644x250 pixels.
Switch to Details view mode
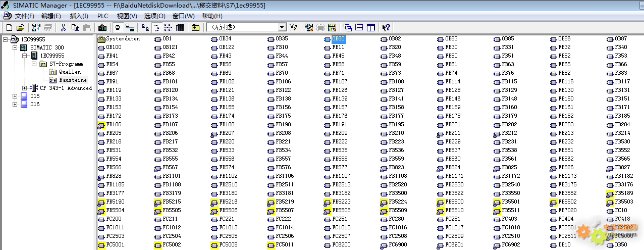click(x=180, y=27)
